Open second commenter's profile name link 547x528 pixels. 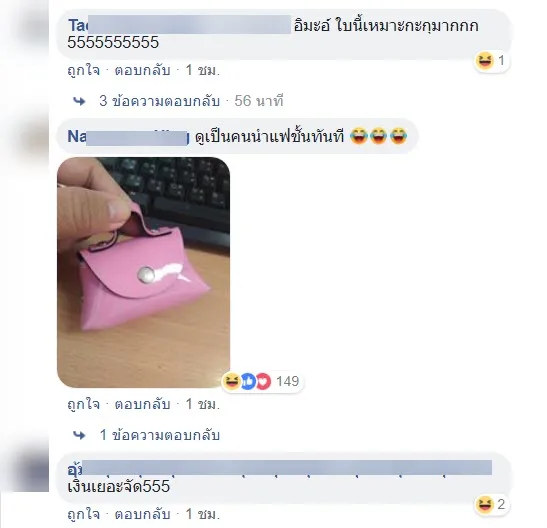128,136
